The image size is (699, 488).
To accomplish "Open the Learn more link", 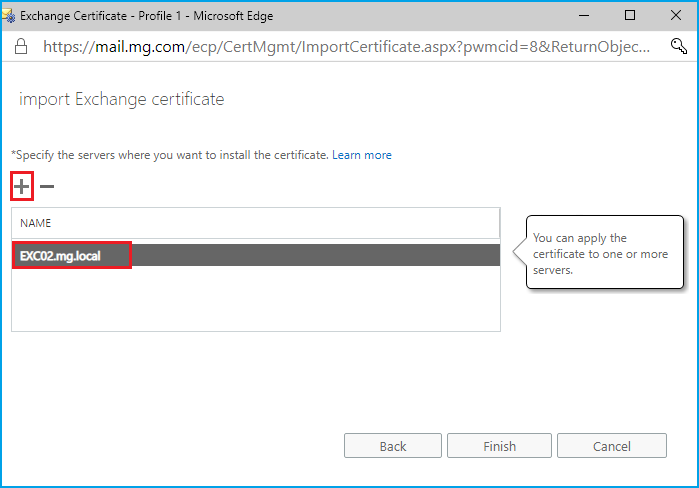I will point(362,155).
